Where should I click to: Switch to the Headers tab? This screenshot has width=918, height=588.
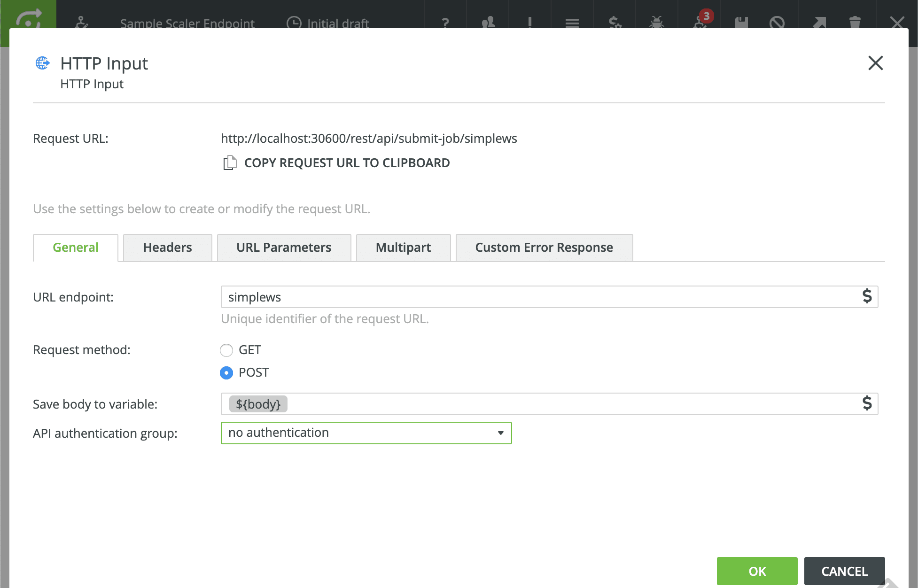(168, 248)
